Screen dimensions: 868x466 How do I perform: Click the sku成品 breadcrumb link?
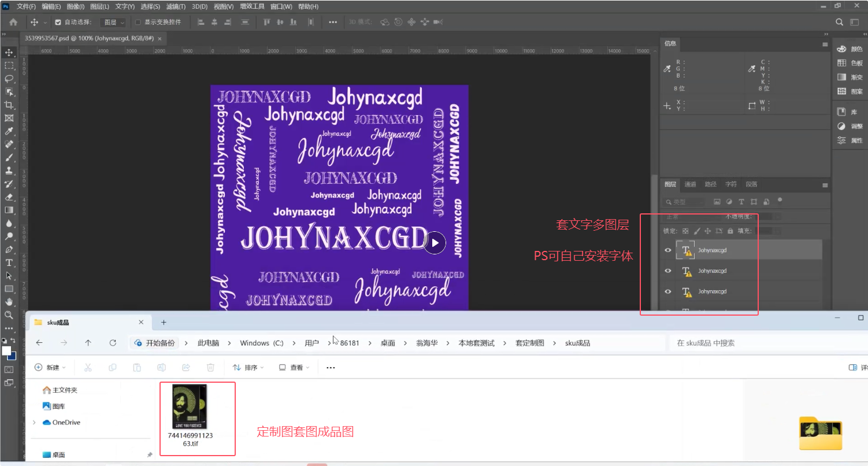pyautogui.click(x=577, y=342)
